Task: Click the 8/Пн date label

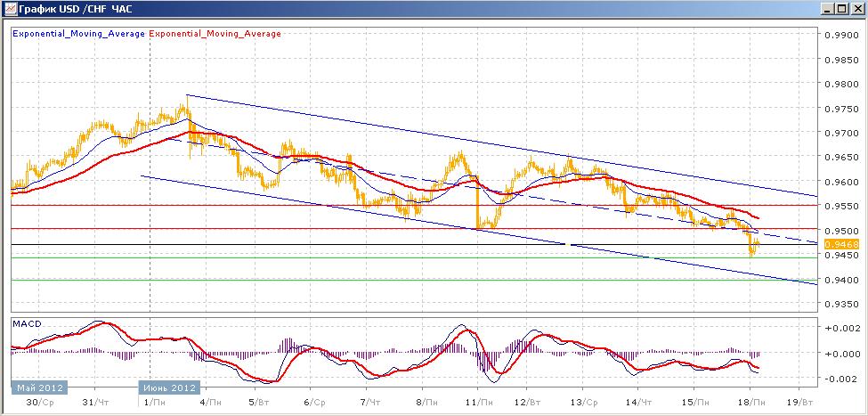Action: (425, 401)
